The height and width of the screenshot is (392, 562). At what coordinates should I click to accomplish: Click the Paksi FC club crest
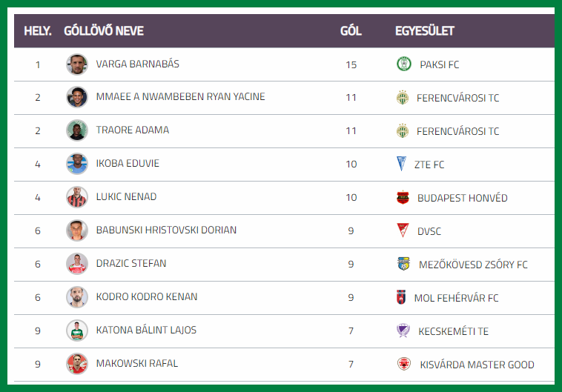(403, 64)
